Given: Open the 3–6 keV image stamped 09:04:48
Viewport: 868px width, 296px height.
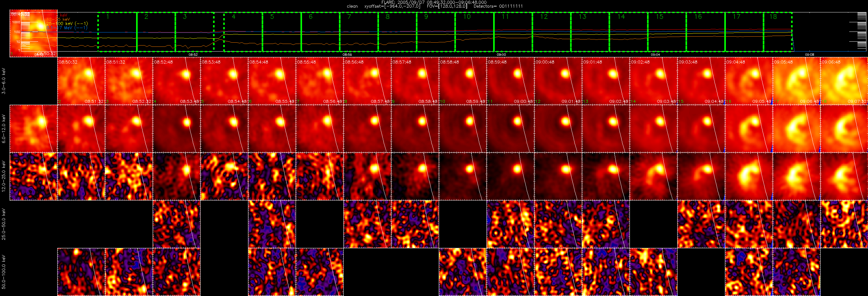Looking at the screenshot, I should [x=749, y=81].
